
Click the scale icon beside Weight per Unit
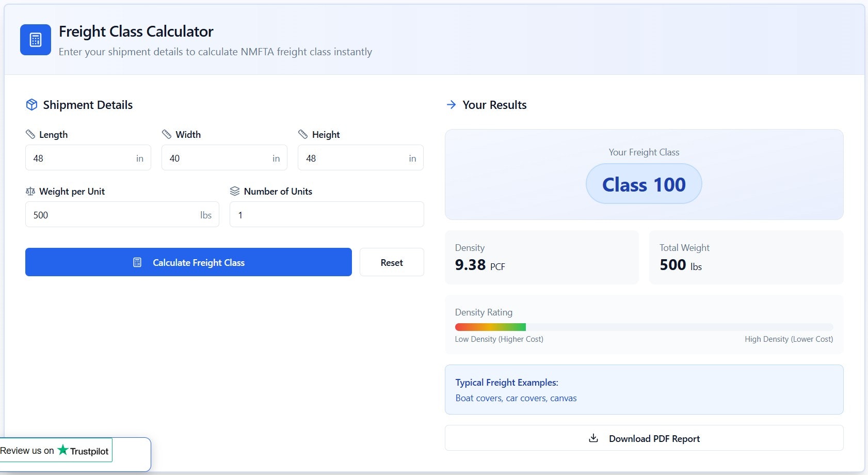30,191
